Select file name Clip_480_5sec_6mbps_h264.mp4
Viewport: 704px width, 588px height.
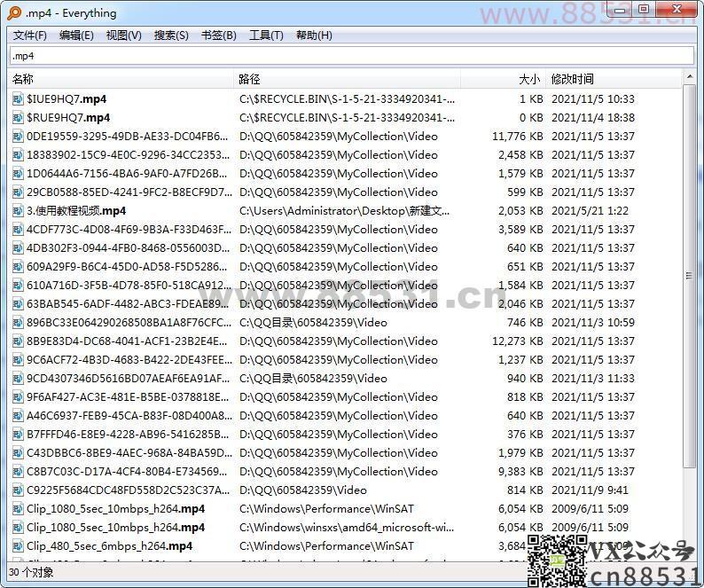pyautogui.click(x=110, y=546)
